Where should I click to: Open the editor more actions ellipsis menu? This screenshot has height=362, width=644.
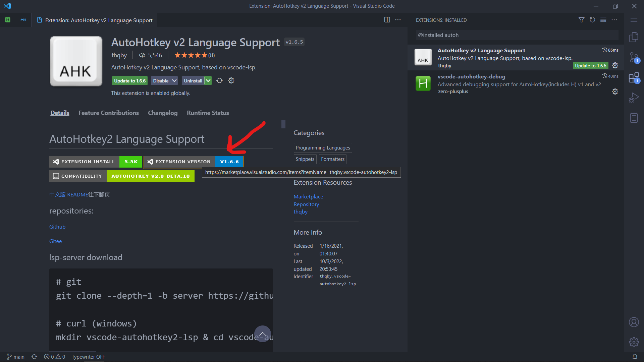398,20
